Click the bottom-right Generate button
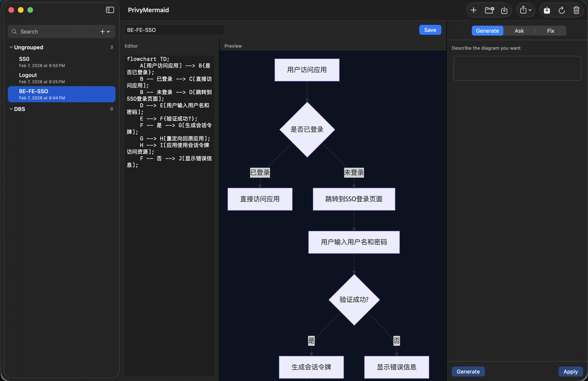Screen dimensions: 588x381 468,371
